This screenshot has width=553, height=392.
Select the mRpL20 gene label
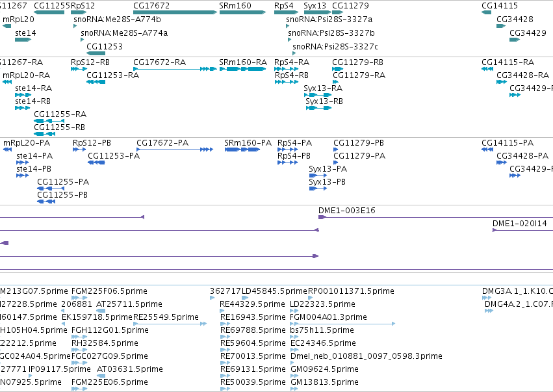click(x=18, y=19)
